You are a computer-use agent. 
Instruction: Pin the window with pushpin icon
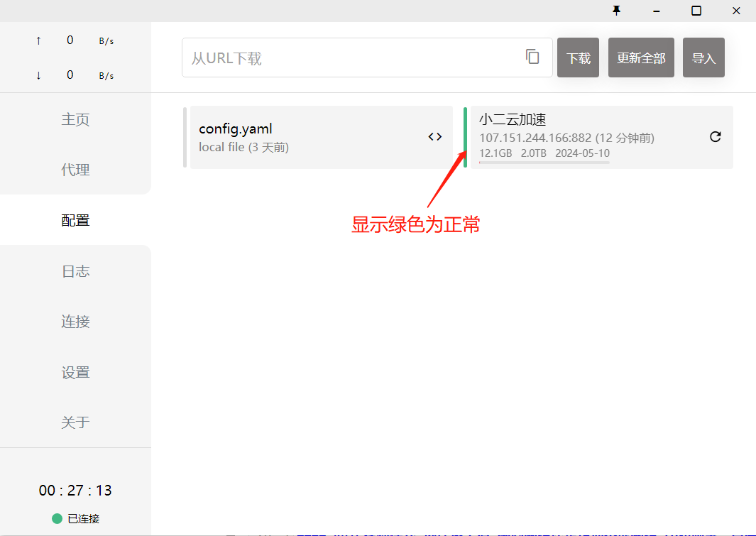[616, 11]
